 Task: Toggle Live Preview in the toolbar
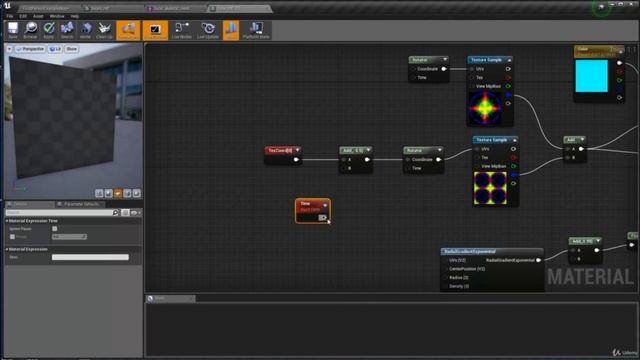(x=155, y=30)
